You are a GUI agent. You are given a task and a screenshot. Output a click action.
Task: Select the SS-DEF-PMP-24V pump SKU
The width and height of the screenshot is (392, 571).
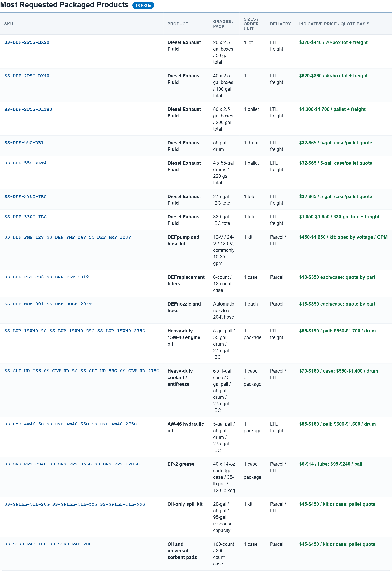[x=66, y=237]
